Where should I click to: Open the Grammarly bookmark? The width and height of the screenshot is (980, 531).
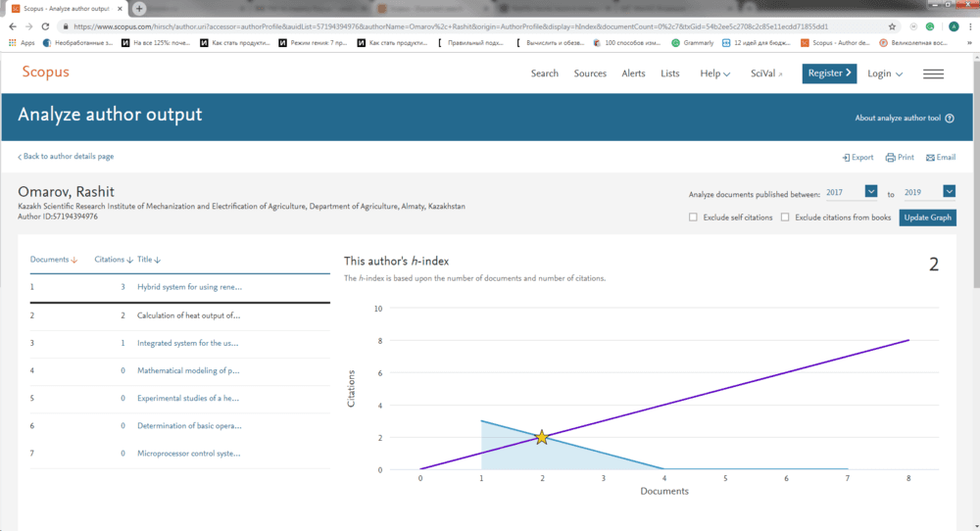pyautogui.click(x=693, y=43)
